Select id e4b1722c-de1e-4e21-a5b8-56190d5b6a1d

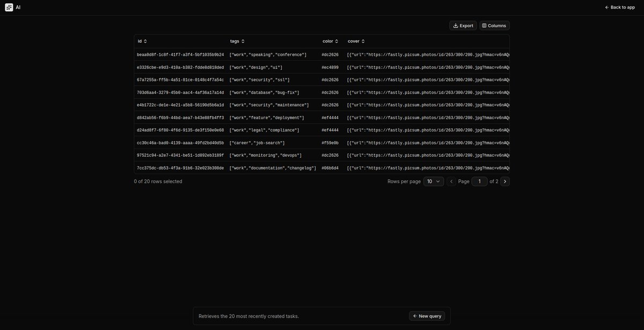(180, 105)
